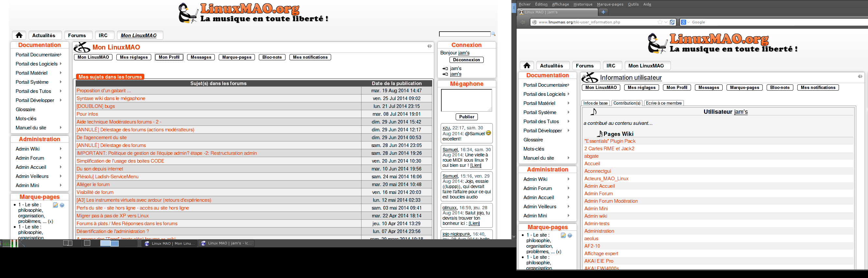Click the Publier button under Mégaphone
The height and width of the screenshot is (278, 868).
coord(466,117)
